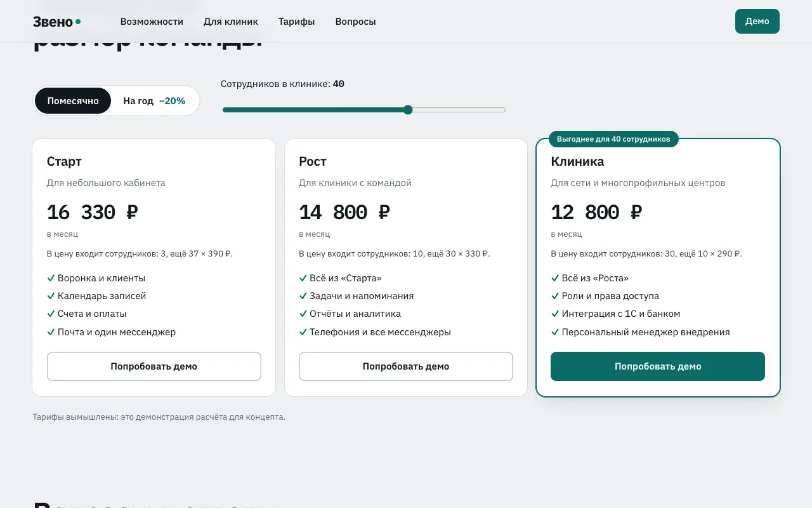Click the Звено logo
This screenshot has height=508, width=812.
coord(56,22)
